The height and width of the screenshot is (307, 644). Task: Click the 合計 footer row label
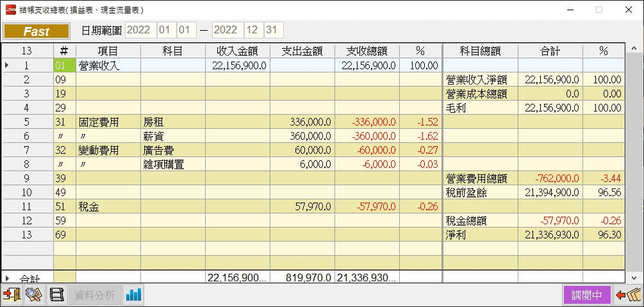[x=29, y=278]
